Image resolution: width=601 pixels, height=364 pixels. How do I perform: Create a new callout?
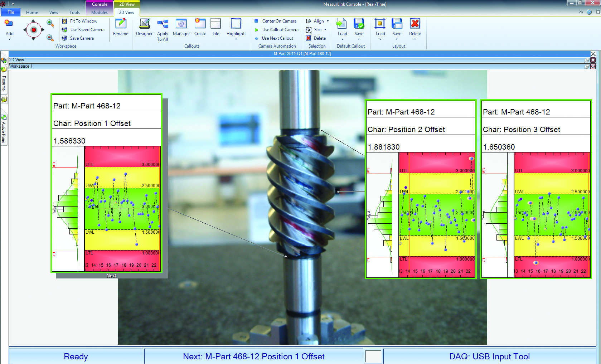point(200,28)
